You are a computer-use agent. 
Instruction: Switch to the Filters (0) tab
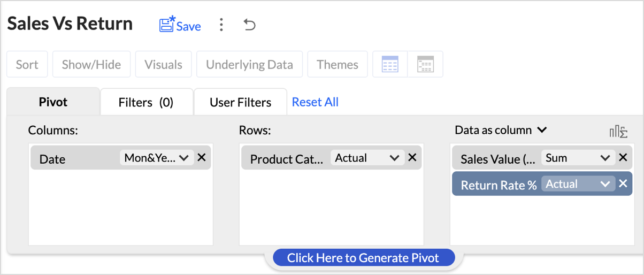pos(146,102)
